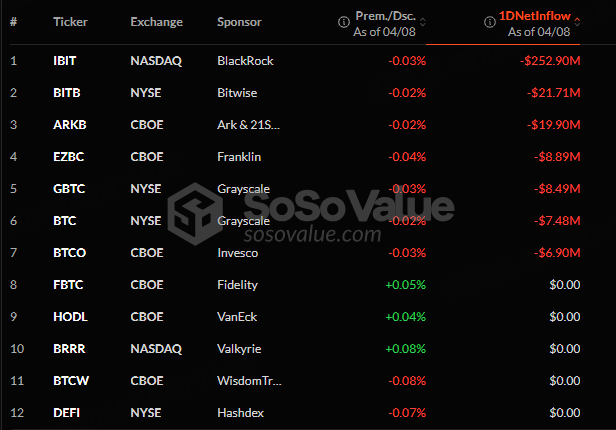This screenshot has width=616, height=430.
Task: Toggle sort arrows on Prem./Dsc. column
Action: tap(423, 22)
